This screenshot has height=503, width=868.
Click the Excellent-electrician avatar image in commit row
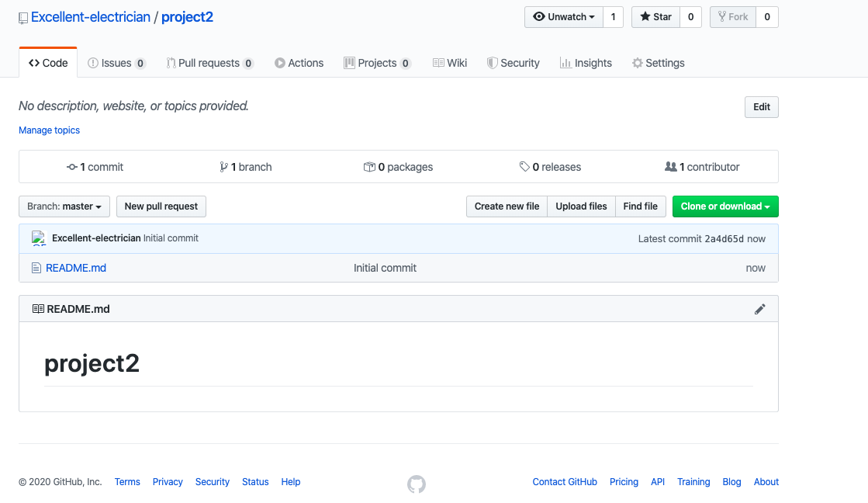pyautogui.click(x=39, y=238)
